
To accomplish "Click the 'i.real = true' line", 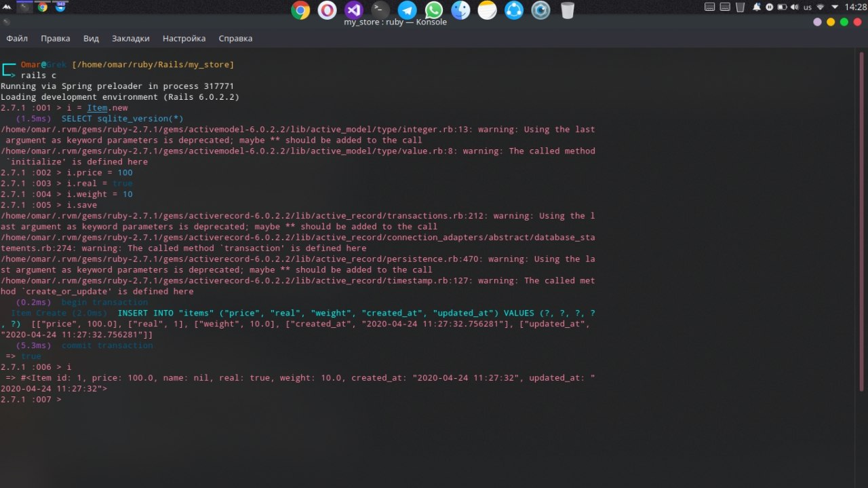I will [x=66, y=184].
